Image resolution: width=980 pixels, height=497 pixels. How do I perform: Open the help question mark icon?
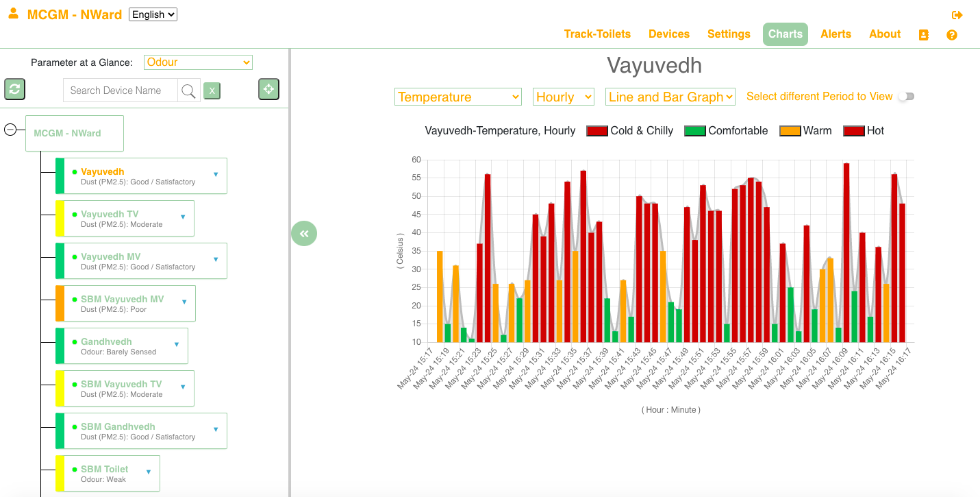[952, 35]
